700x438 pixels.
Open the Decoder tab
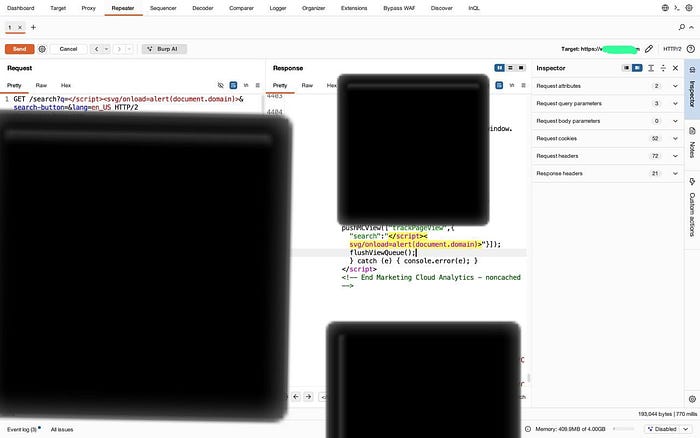203,8
